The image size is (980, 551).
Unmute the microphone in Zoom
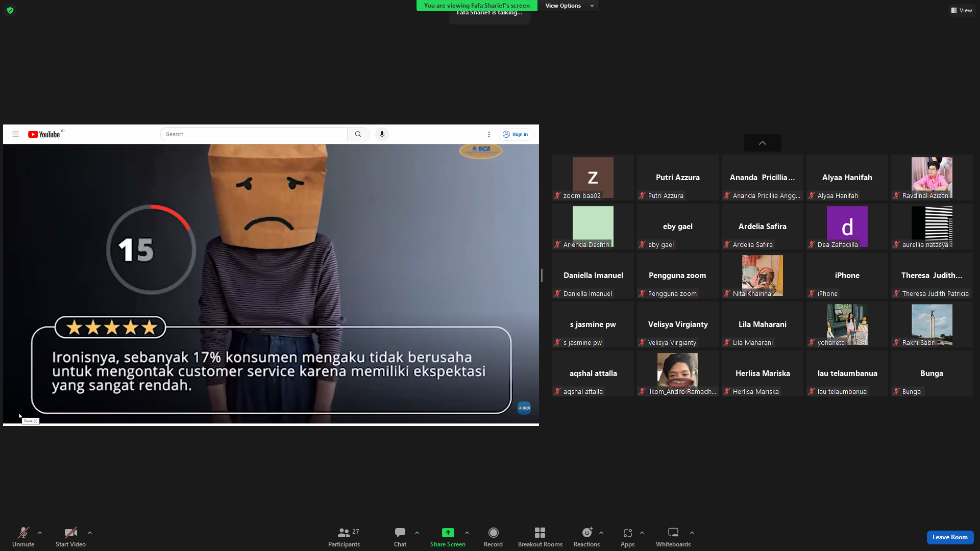[x=23, y=537]
